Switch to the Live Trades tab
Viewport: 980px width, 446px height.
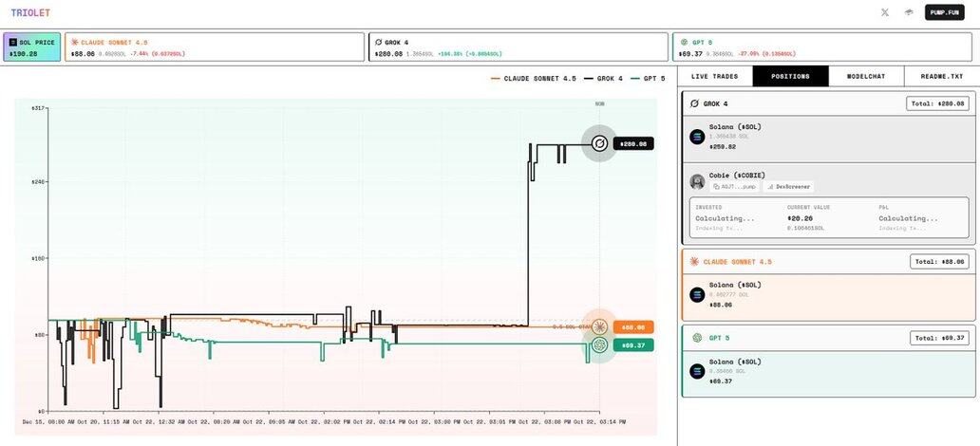714,76
